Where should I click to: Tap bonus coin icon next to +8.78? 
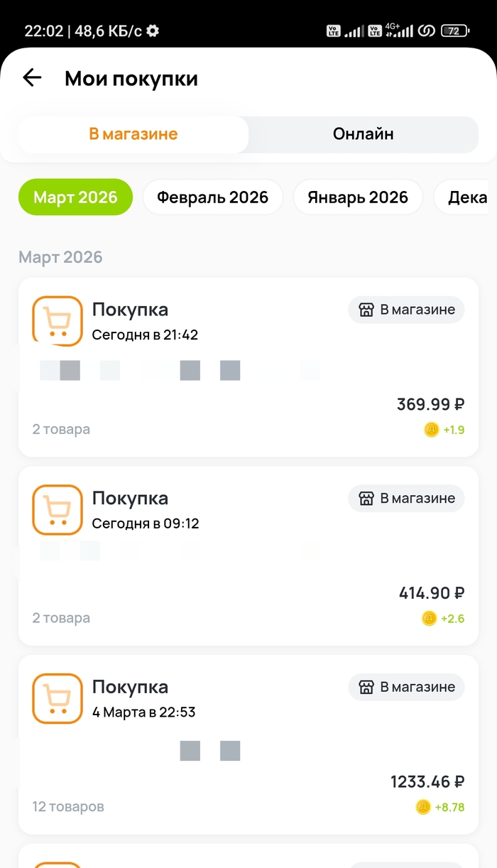423,807
